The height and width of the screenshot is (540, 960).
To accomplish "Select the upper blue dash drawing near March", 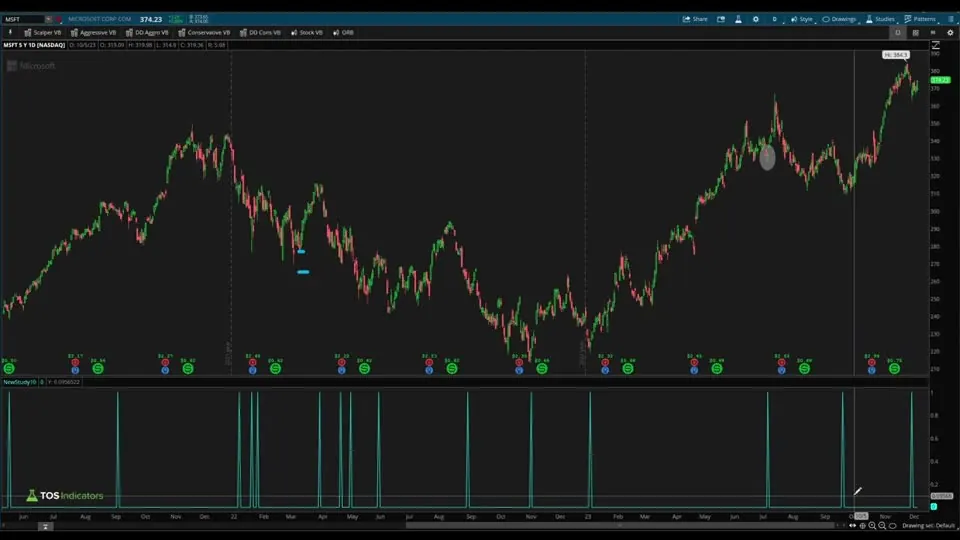I will click(x=301, y=252).
